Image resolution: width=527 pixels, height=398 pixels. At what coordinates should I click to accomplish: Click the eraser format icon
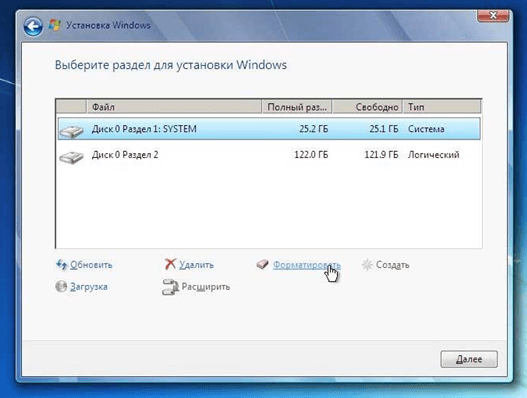[262, 265]
